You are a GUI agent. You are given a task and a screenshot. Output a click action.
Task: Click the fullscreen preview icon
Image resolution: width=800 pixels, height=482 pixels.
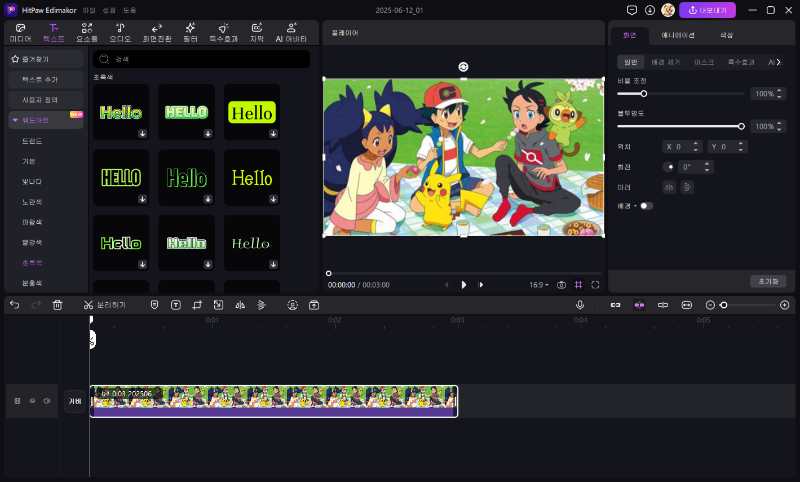[x=595, y=285]
